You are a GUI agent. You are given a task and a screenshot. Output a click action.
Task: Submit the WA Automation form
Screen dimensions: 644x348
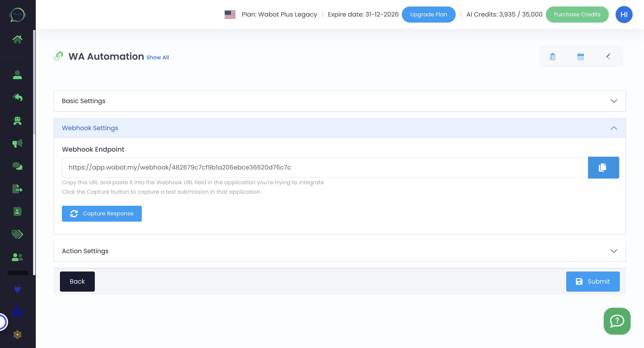[593, 281]
